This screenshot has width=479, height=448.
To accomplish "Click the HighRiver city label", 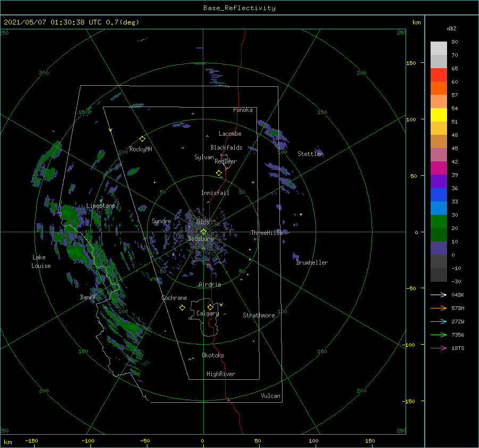I will point(221,374).
